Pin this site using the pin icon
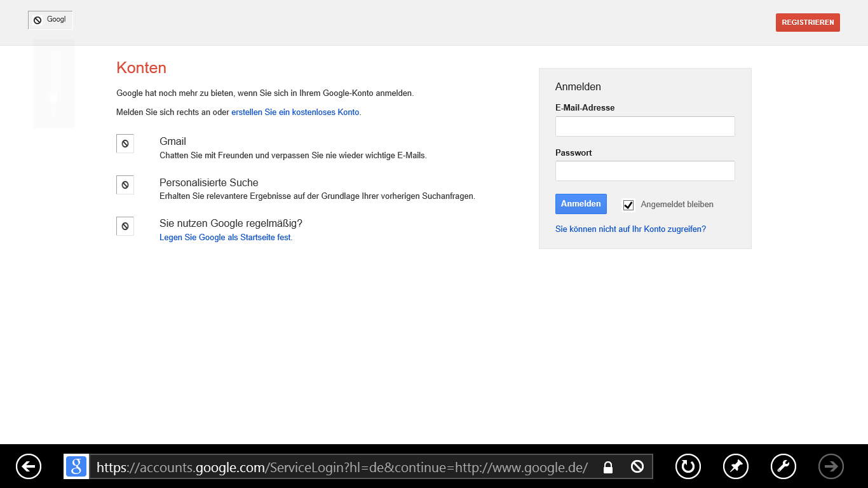Screen dimensions: 868x488 [x=736, y=466]
